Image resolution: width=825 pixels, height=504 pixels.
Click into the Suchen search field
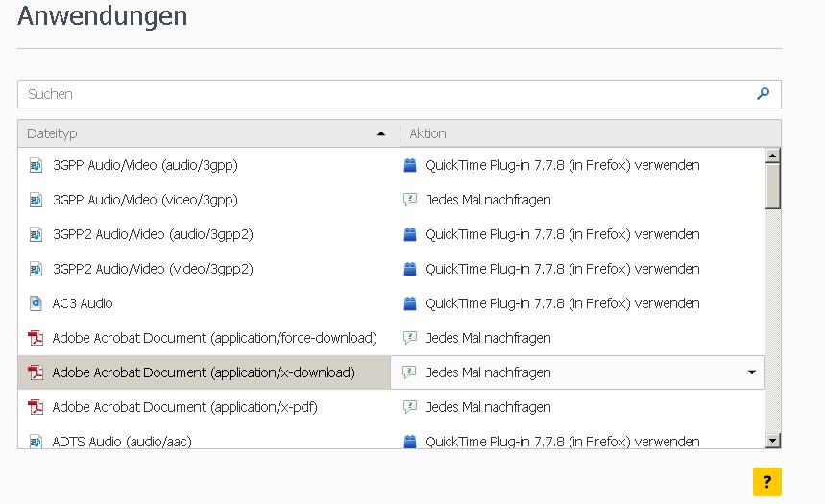point(384,94)
